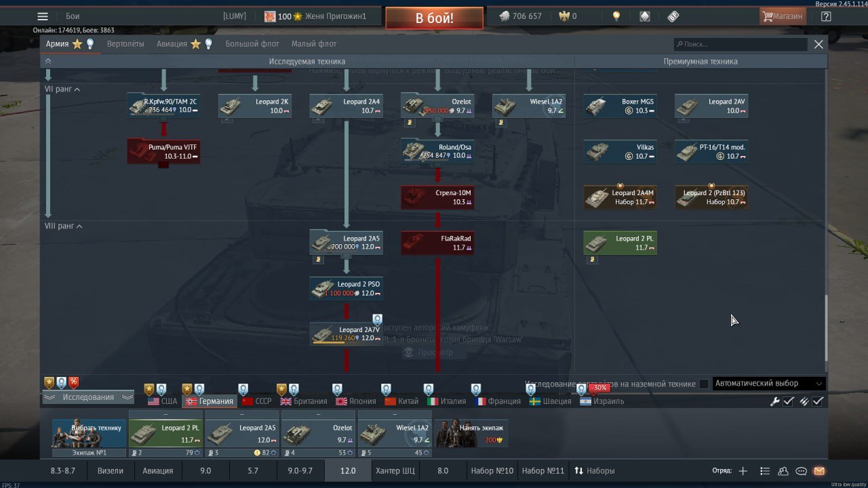The width and height of the screenshot is (868, 488).
Task: Expand the Исследования panel
Action: tap(88, 397)
